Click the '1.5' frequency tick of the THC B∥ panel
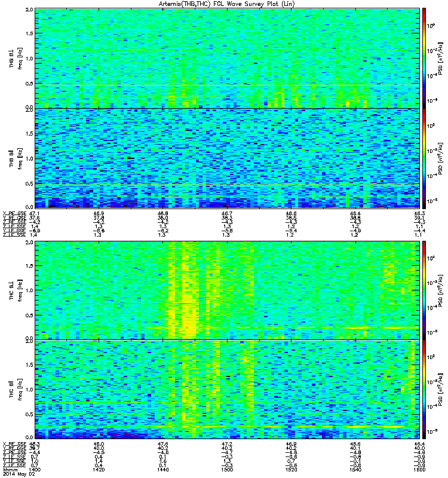 (x=29, y=364)
